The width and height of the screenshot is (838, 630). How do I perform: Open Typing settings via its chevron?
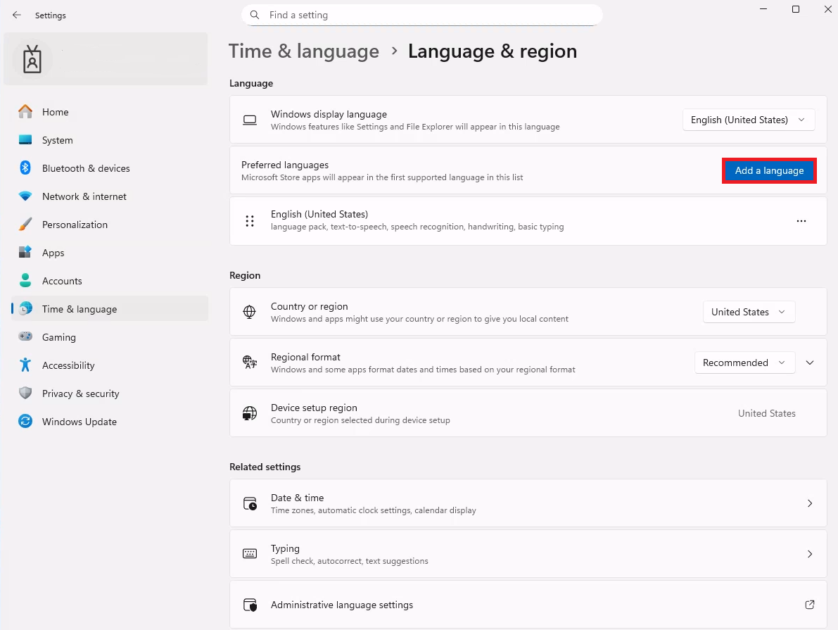coord(810,554)
